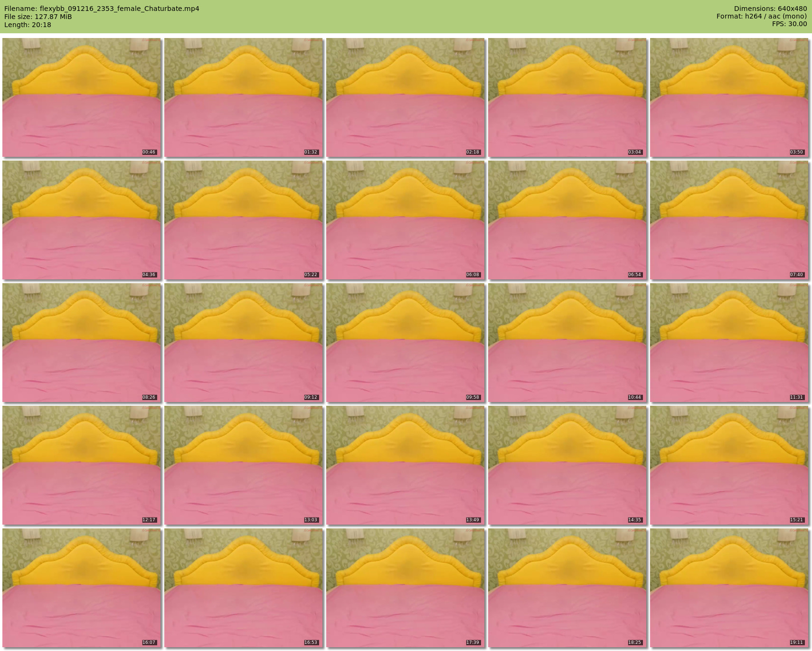This screenshot has height=651, width=812.
Task: Click the thumbnail timestamped 00:46
Action: pyautogui.click(x=82, y=97)
